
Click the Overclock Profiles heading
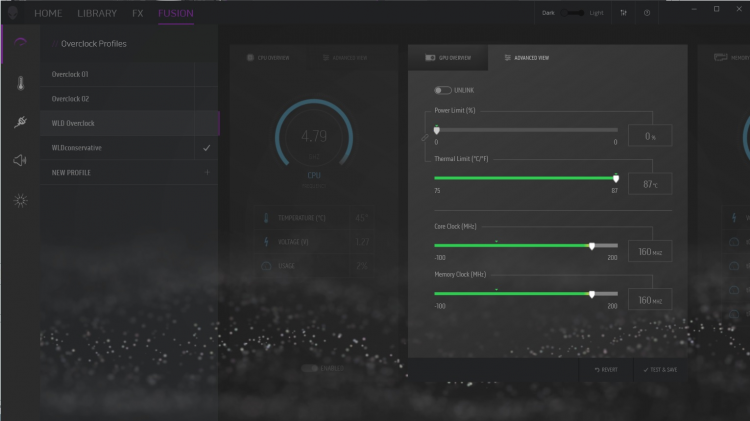94,44
